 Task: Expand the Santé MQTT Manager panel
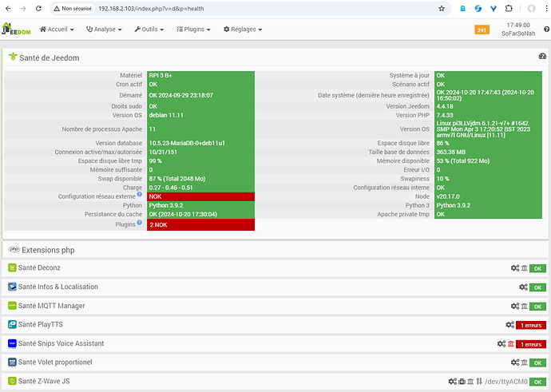click(x=275, y=306)
